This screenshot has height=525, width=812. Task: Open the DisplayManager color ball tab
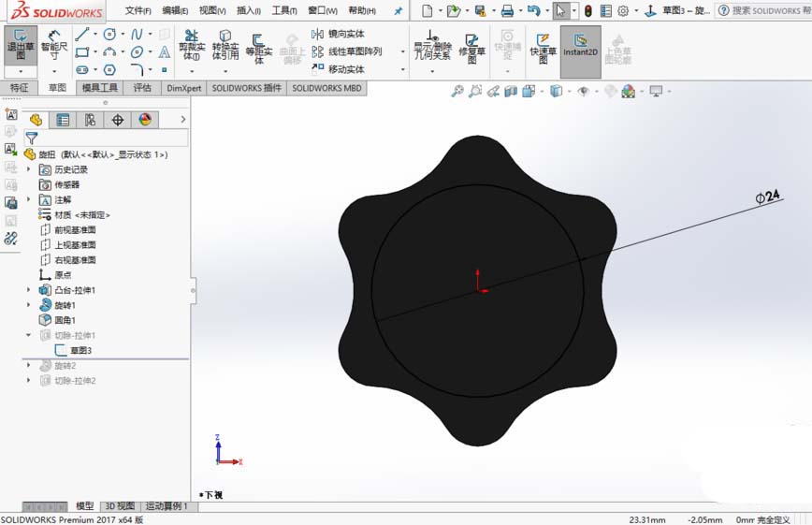[145, 120]
